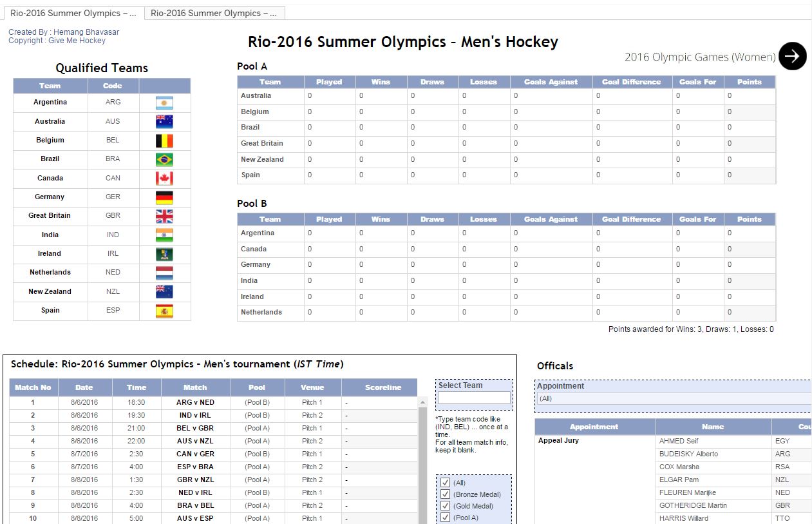This screenshot has height=524, width=812.
Task: Click the black arrow navigation button
Action: pos(792,56)
